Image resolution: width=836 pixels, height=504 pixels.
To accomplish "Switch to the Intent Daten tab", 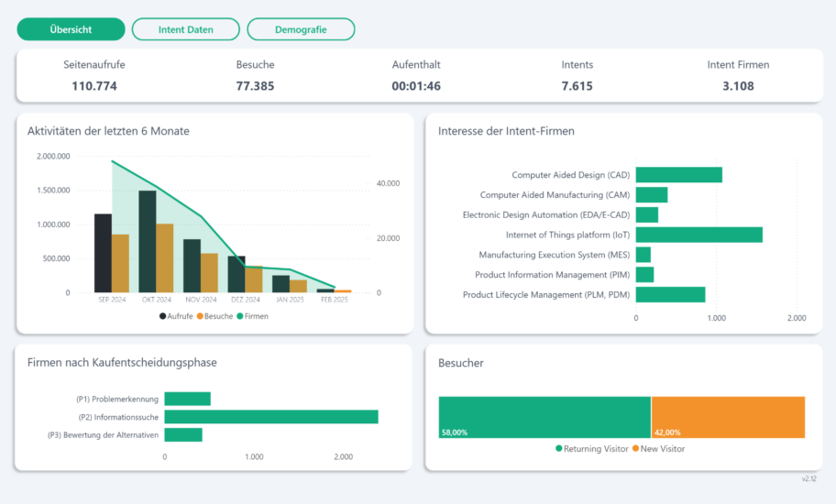I will 186,29.
